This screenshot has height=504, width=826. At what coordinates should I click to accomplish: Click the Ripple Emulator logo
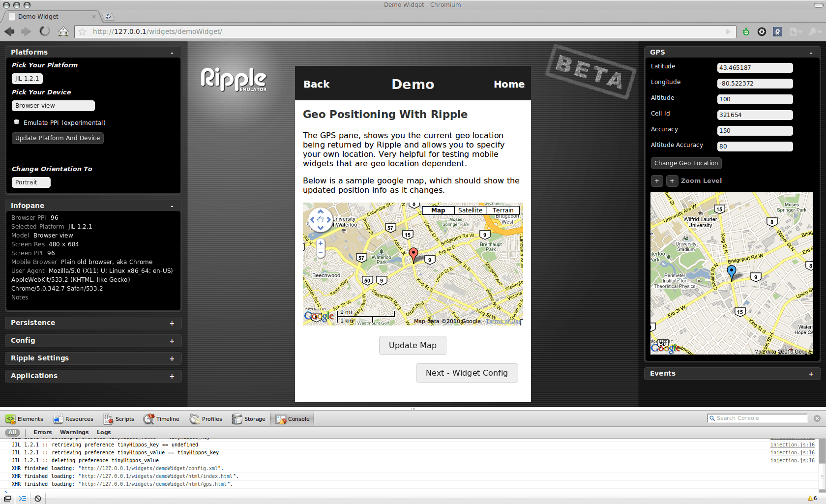point(234,79)
